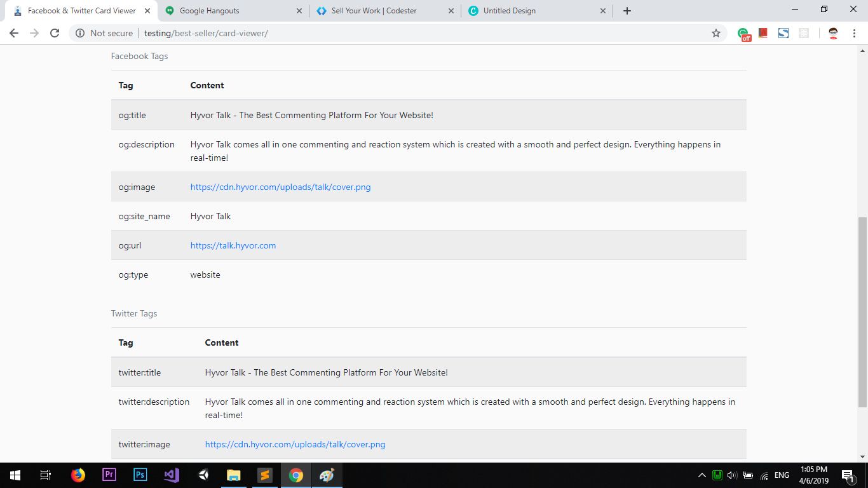This screenshot has width=868, height=488.
Task: Show hidden system tray icons
Action: [702, 475]
